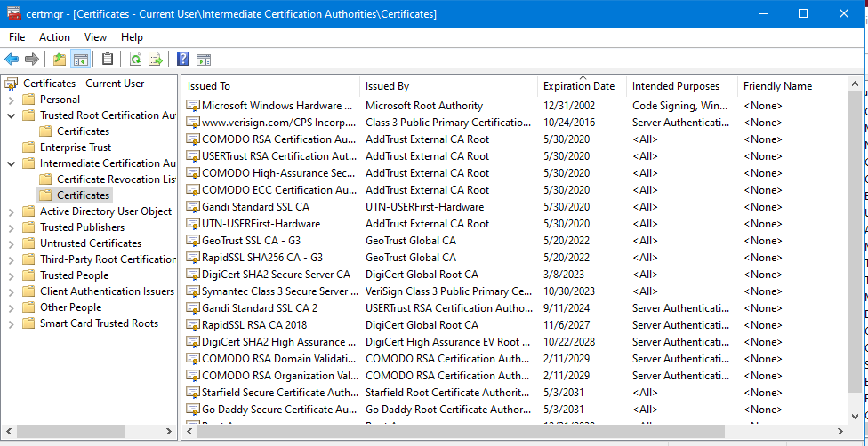
Task: Expand the Untrusted Certificates node
Action: [11, 244]
